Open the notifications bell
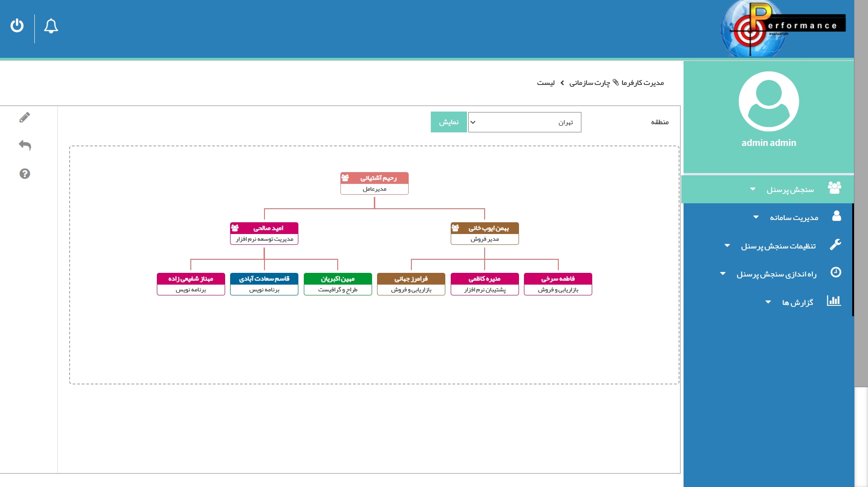 (x=51, y=26)
